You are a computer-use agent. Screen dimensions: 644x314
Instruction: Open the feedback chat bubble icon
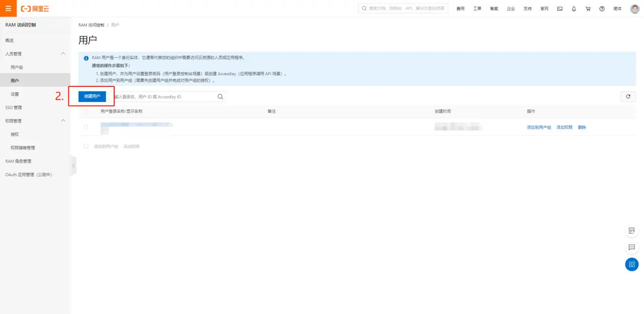coord(631,248)
